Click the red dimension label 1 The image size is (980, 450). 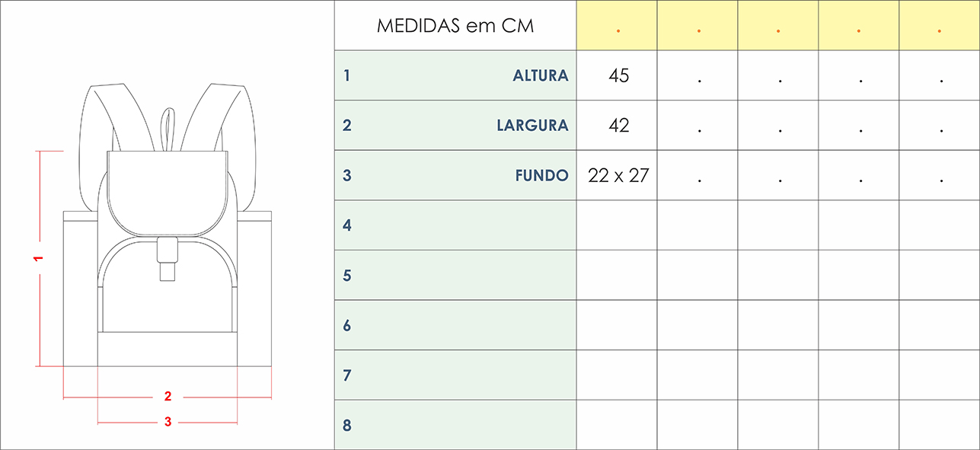pyautogui.click(x=38, y=259)
